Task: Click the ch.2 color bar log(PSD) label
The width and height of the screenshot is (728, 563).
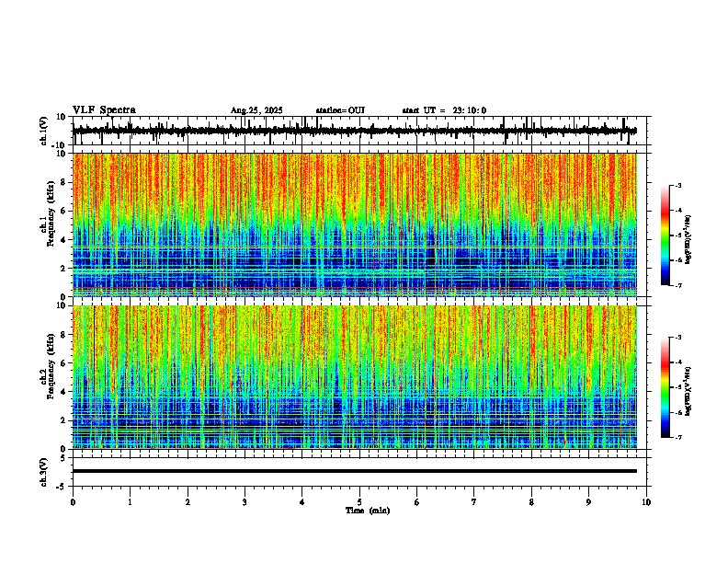Action: click(x=688, y=391)
